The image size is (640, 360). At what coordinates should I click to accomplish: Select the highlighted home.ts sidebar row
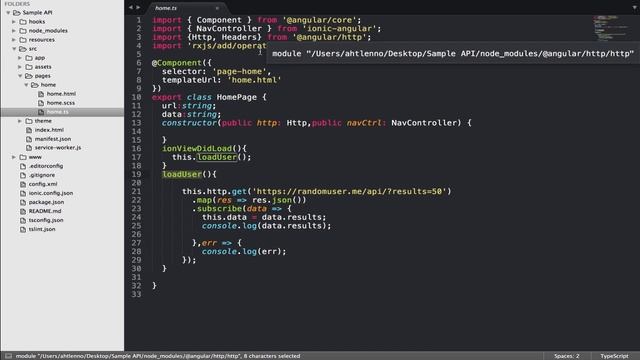point(62,112)
